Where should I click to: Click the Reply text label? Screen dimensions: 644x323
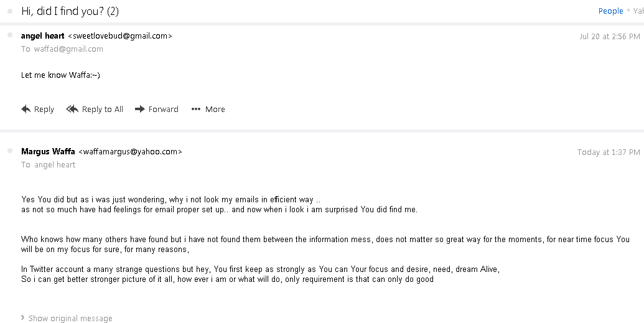click(44, 109)
